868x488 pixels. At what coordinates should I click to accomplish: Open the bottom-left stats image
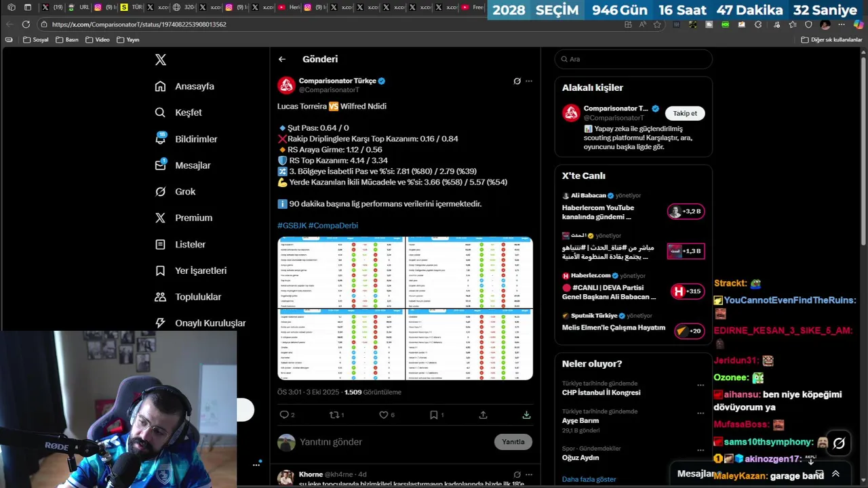340,344
